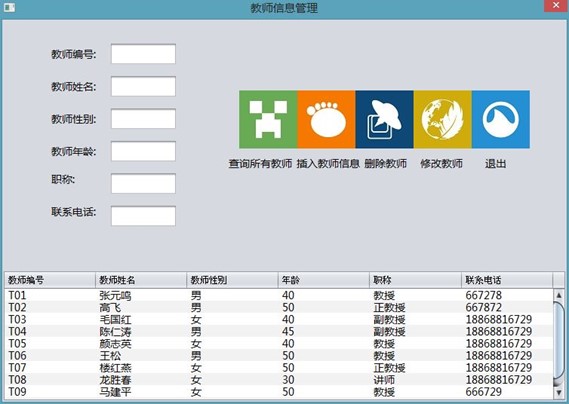569x404 pixels.
Task: Click phone number 667278
Action: pos(484,295)
